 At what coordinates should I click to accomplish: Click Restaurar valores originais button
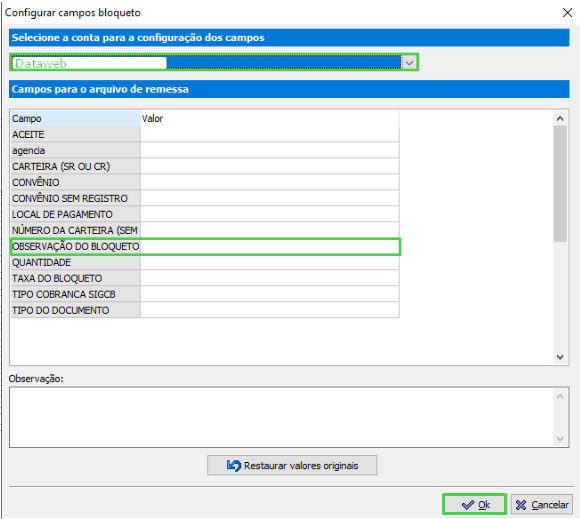click(x=292, y=465)
